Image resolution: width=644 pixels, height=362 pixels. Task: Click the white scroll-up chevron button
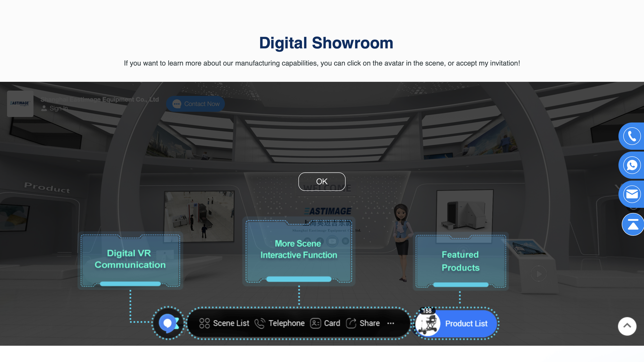click(627, 326)
